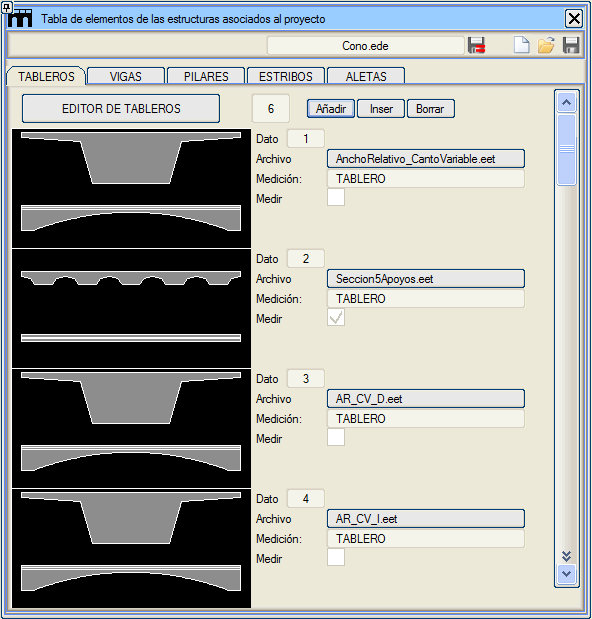Toggle Medir checkbox for Dato 2
Image resolution: width=592 pixels, height=619 pixels.
point(336,317)
